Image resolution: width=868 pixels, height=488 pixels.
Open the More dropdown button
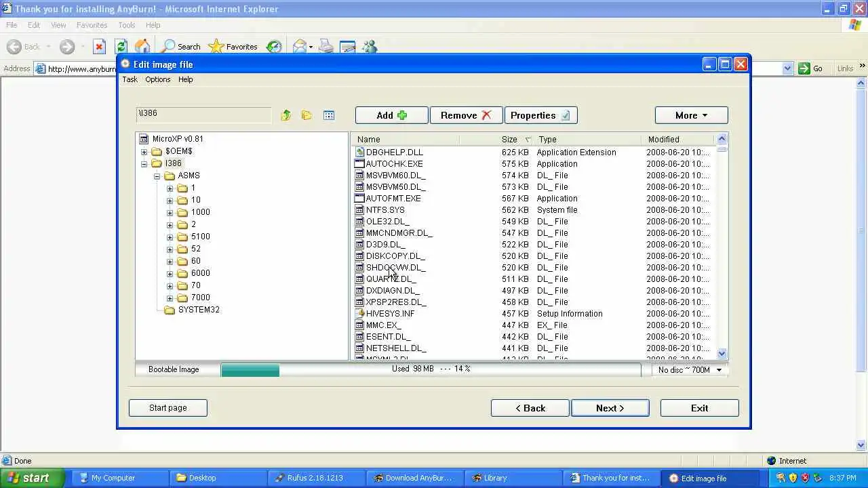691,115
